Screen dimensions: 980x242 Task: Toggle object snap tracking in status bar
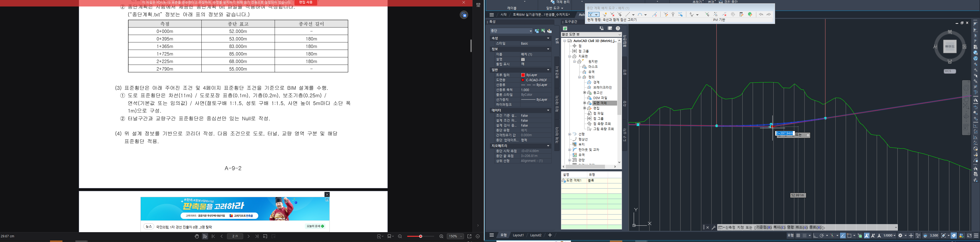pos(843,236)
